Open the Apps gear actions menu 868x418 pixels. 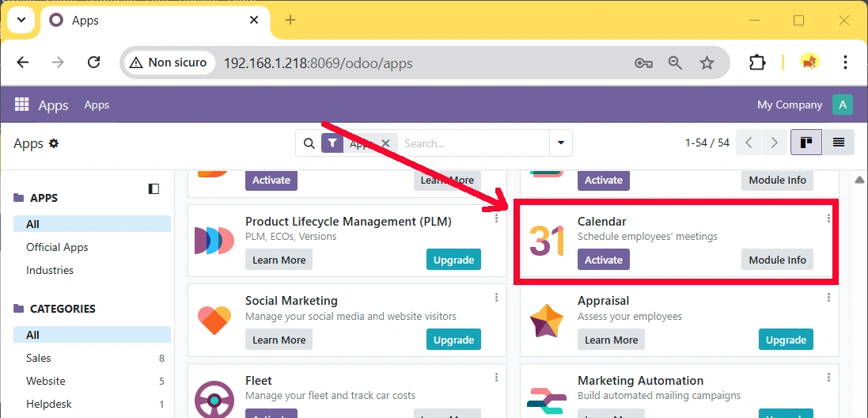pos(54,143)
